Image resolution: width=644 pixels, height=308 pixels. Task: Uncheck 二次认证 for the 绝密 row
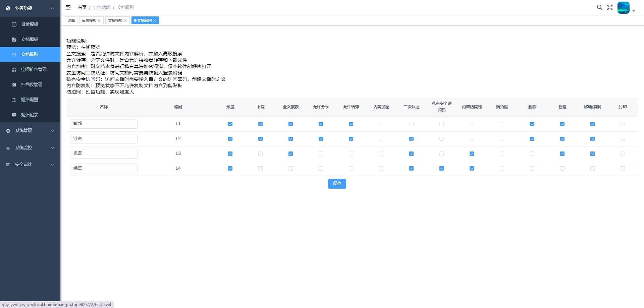pos(411,169)
